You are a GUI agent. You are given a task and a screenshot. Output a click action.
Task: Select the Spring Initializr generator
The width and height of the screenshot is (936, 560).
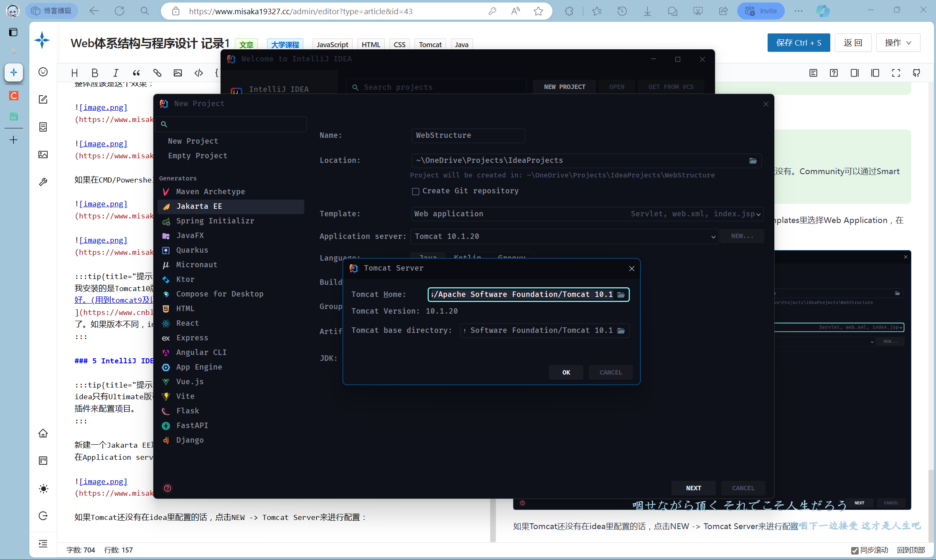231,221
